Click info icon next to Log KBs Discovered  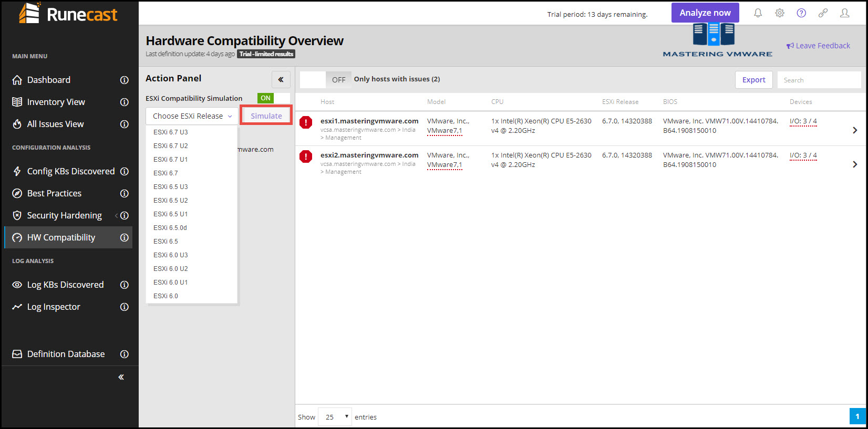(x=125, y=285)
